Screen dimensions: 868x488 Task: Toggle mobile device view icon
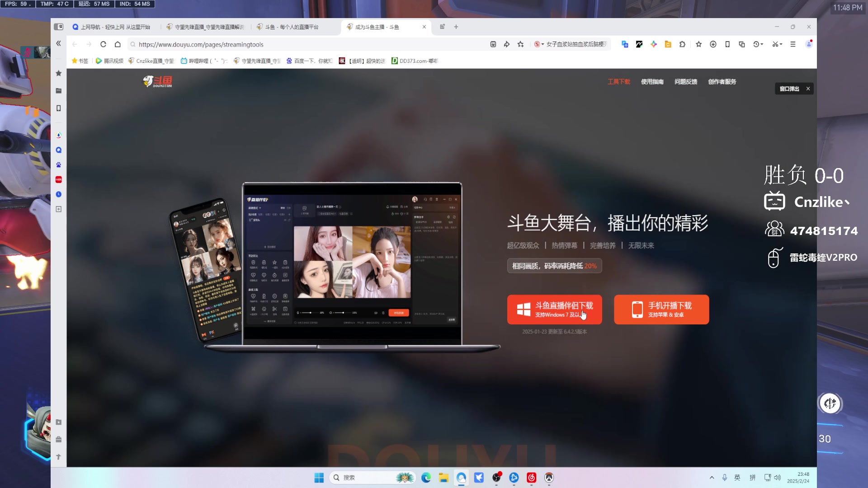[727, 44]
